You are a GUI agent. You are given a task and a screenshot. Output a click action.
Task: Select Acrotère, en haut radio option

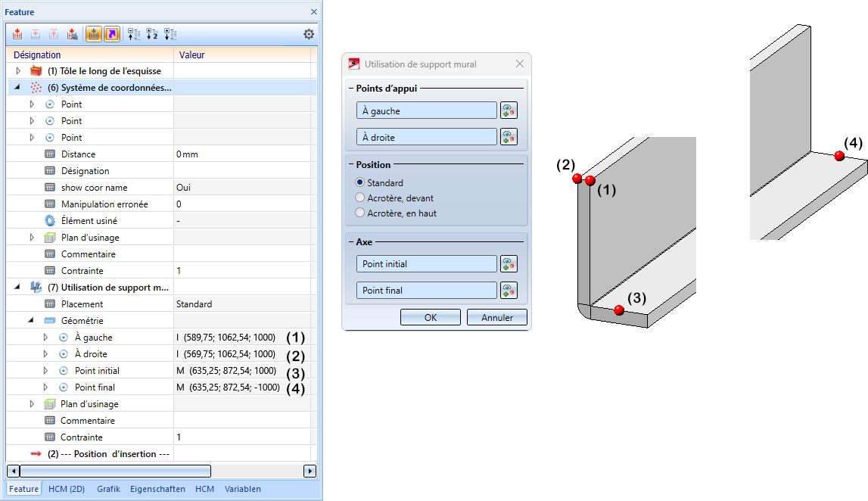[359, 213]
